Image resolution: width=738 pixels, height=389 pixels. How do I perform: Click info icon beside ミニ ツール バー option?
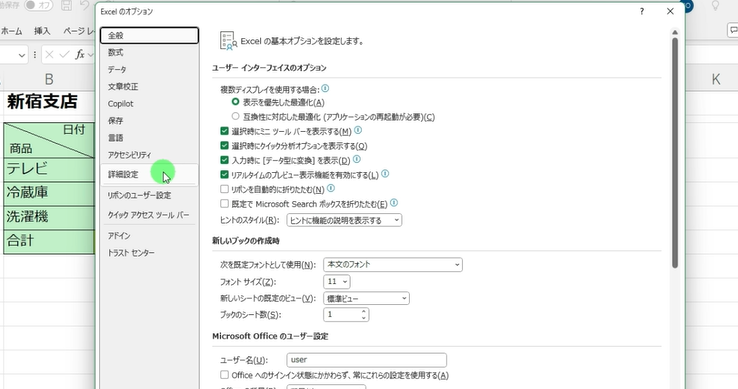pyautogui.click(x=358, y=130)
